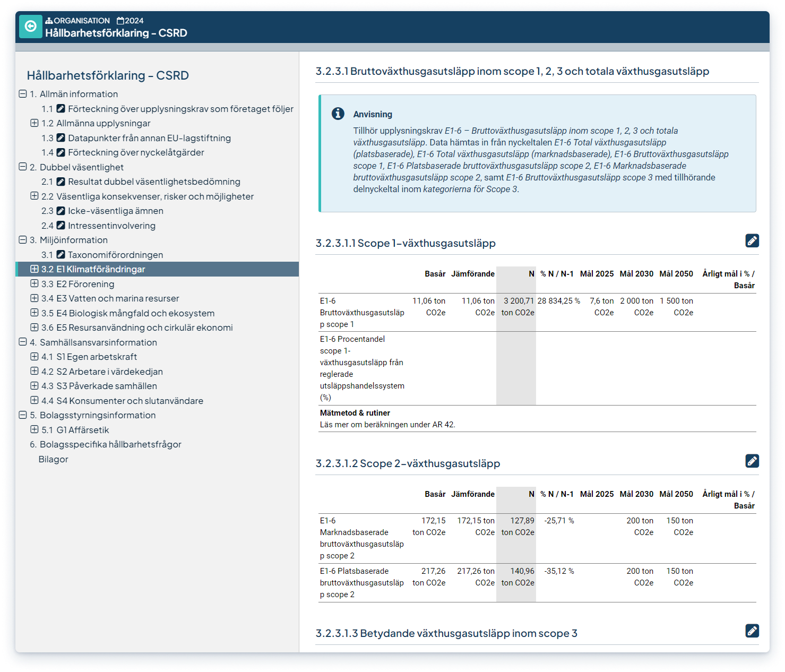Click the organisation hierarchy icon

pyautogui.click(x=49, y=21)
